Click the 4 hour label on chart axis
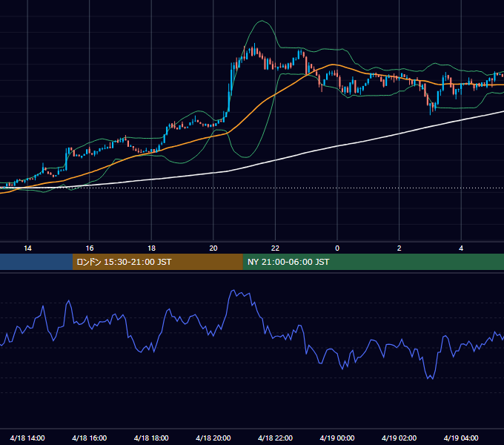504x445 pixels. [x=461, y=248]
